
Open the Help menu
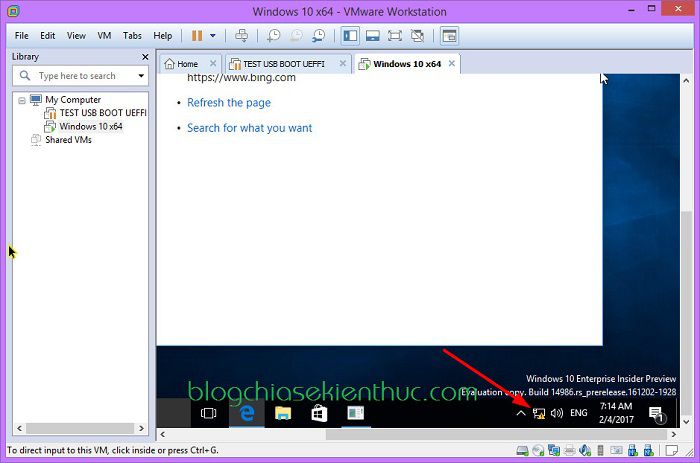point(162,36)
